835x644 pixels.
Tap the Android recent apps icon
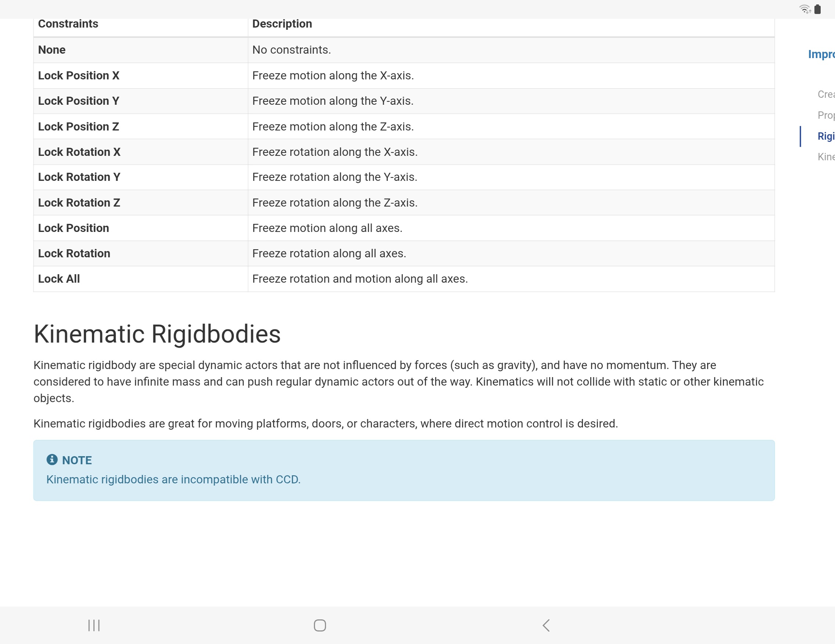click(x=94, y=625)
